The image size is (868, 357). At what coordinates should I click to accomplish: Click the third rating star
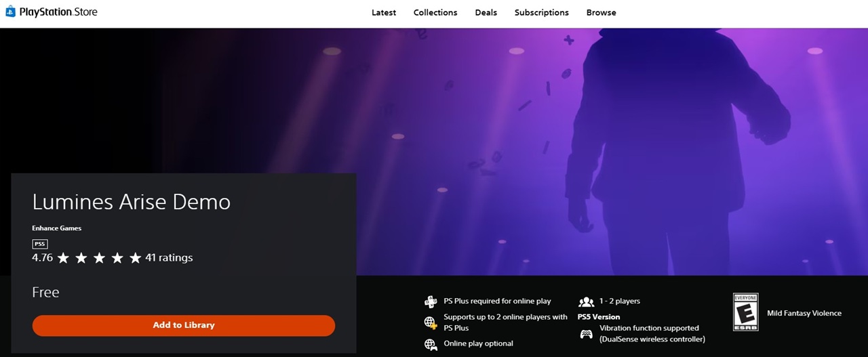(x=99, y=258)
